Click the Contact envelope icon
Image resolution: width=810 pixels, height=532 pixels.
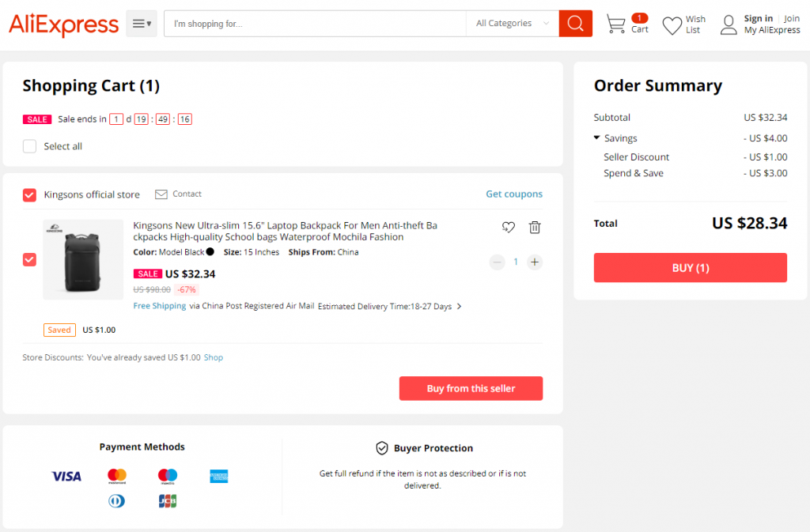tap(161, 194)
